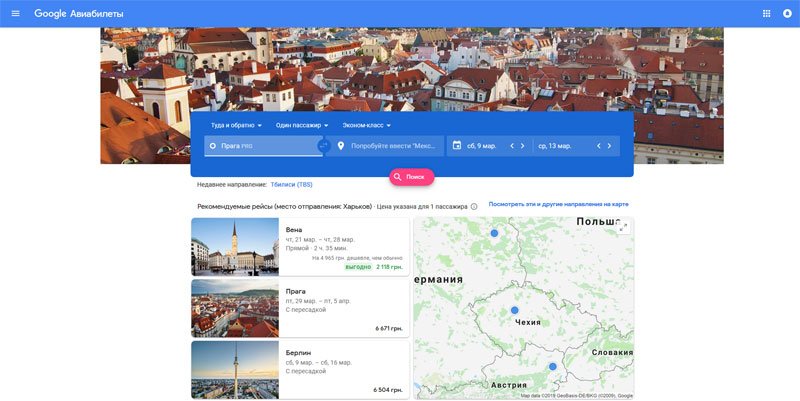Screen dimensions: 800x401
Task: Click the destination pin icon
Action: click(341, 146)
